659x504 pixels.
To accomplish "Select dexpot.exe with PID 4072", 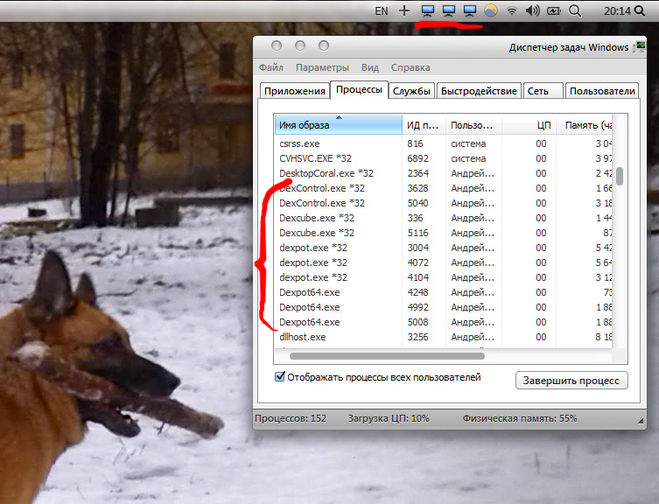I will 443,263.
